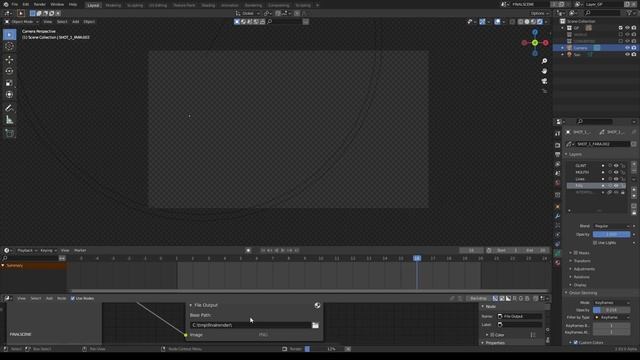The width and height of the screenshot is (640, 360).
Task: Toggle Use Nodes checkbox
Action: click(73, 298)
